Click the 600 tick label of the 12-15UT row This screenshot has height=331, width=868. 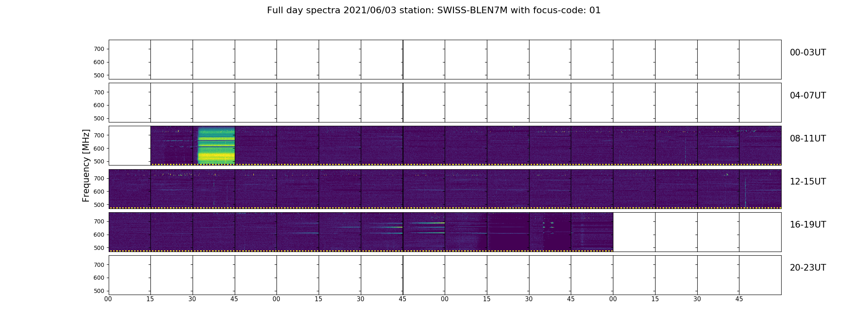click(x=99, y=192)
